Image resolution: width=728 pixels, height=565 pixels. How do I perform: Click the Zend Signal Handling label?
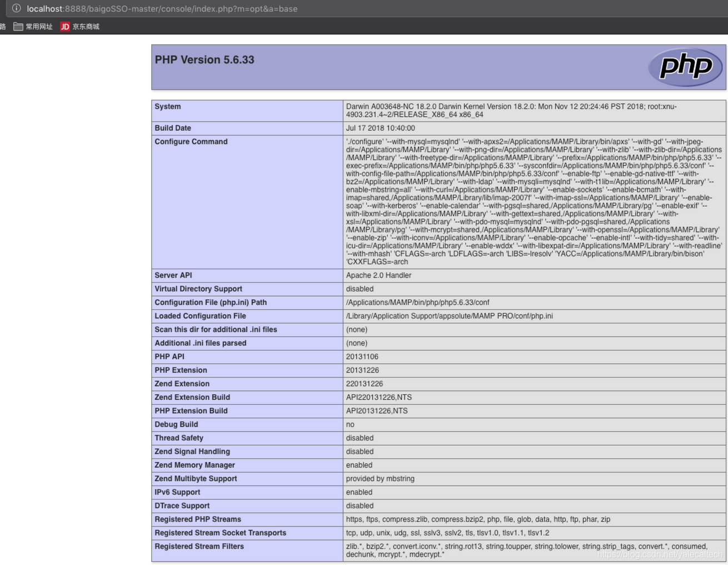192,452
